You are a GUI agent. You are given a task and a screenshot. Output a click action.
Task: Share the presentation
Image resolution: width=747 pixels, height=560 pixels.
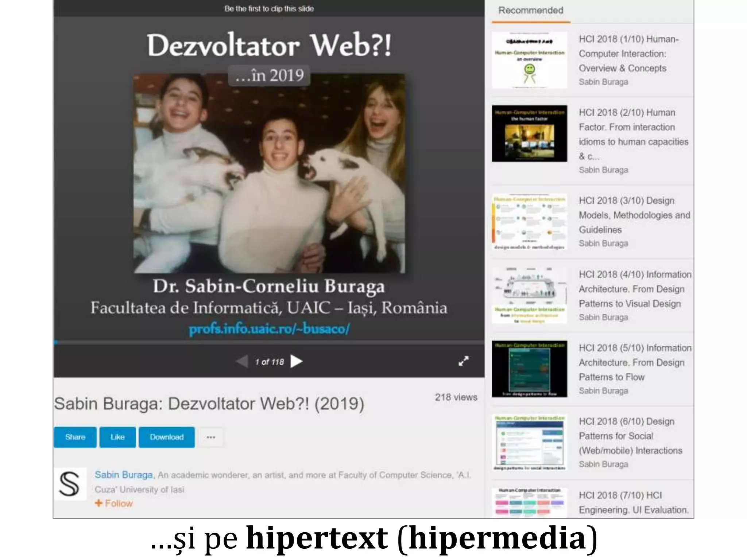tap(75, 437)
